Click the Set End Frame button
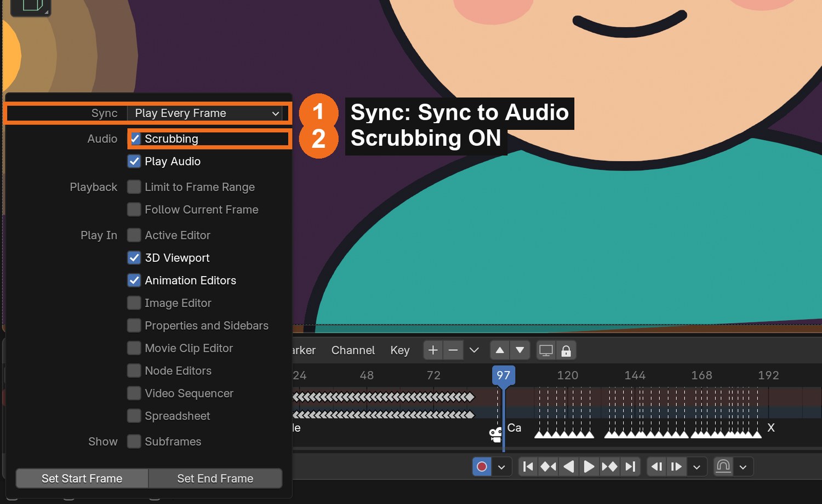The width and height of the screenshot is (822, 504). (215, 478)
